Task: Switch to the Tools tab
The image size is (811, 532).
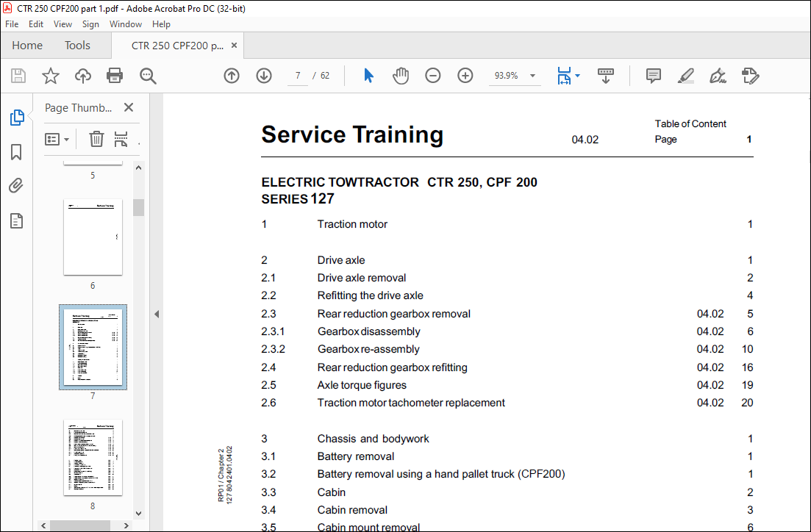Action: point(78,46)
